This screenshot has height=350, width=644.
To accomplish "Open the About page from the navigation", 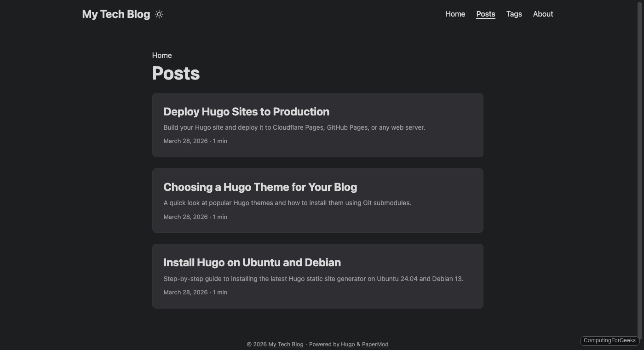I will pyautogui.click(x=543, y=14).
